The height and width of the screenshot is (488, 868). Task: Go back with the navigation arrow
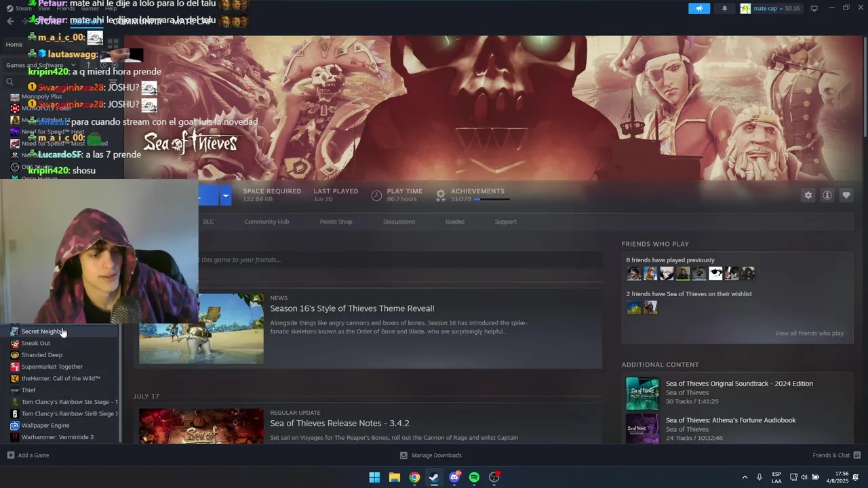[x=10, y=21]
